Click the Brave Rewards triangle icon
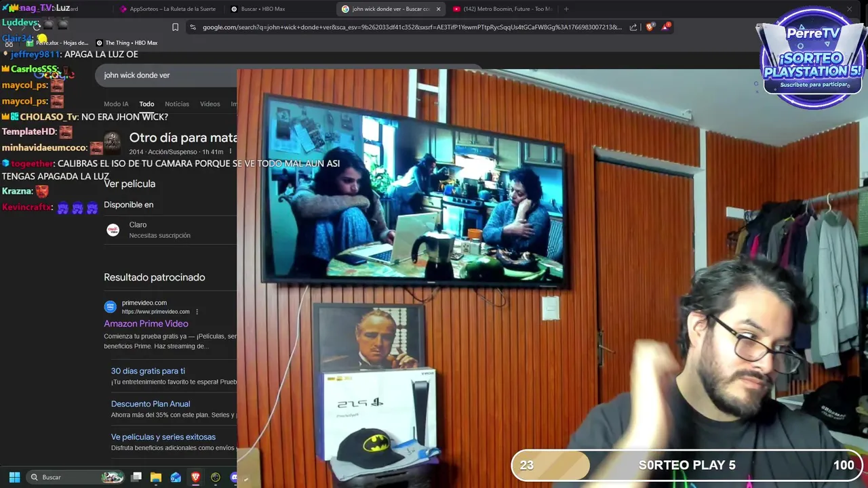868x488 pixels. coord(667,27)
